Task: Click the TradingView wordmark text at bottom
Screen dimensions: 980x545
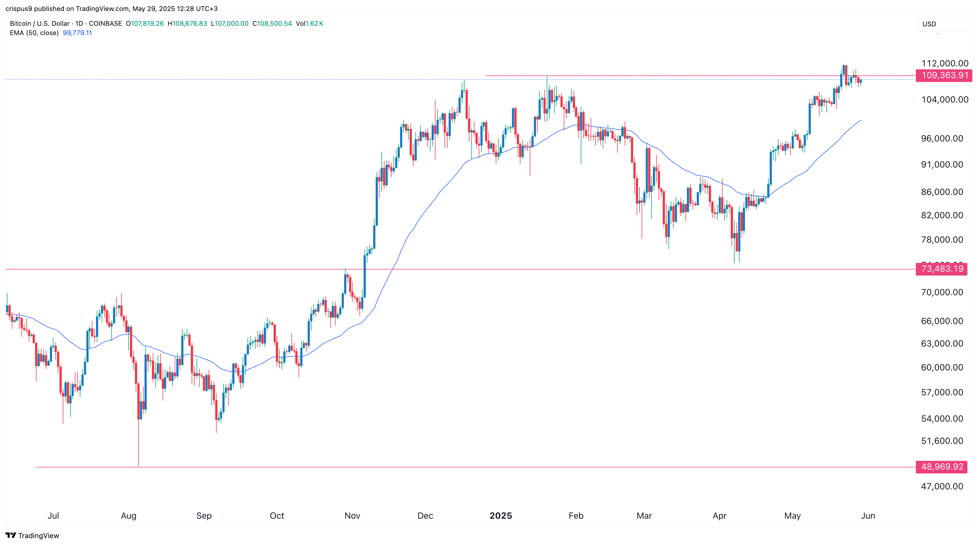Action: point(38,535)
